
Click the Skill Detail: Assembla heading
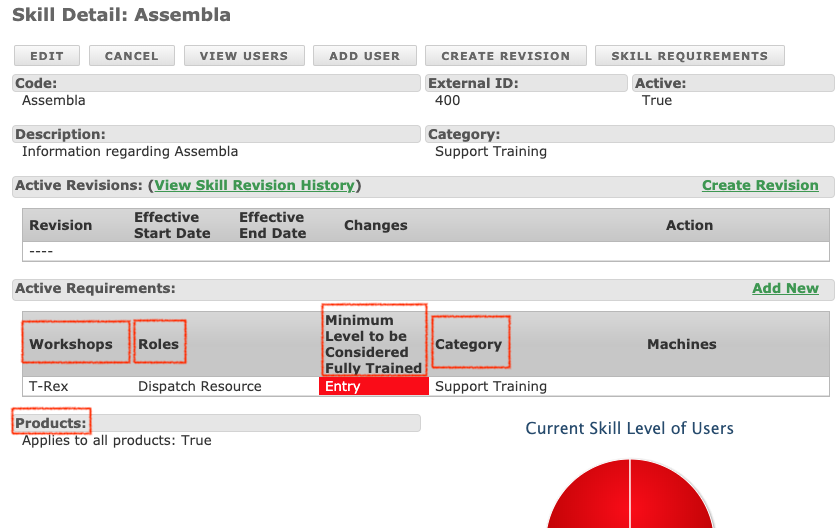pyautogui.click(x=121, y=14)
